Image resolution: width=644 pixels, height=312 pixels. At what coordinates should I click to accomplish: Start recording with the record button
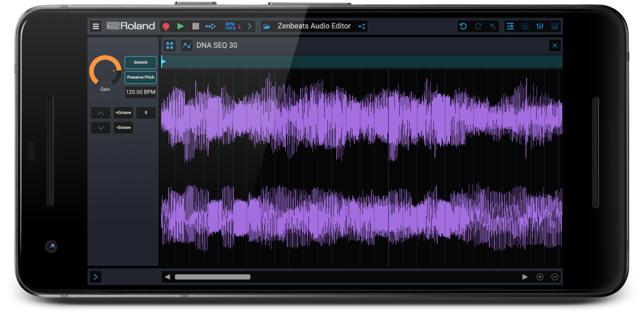coord(166,26)
